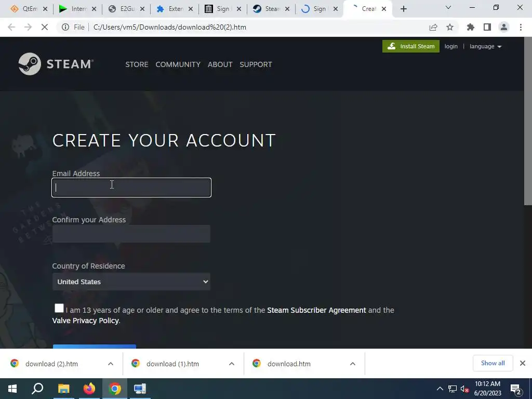Check the 13 years or older checkbox
The height and width of the screenshot is (399, 532).
pyautogui.click(x=59, y=308)
